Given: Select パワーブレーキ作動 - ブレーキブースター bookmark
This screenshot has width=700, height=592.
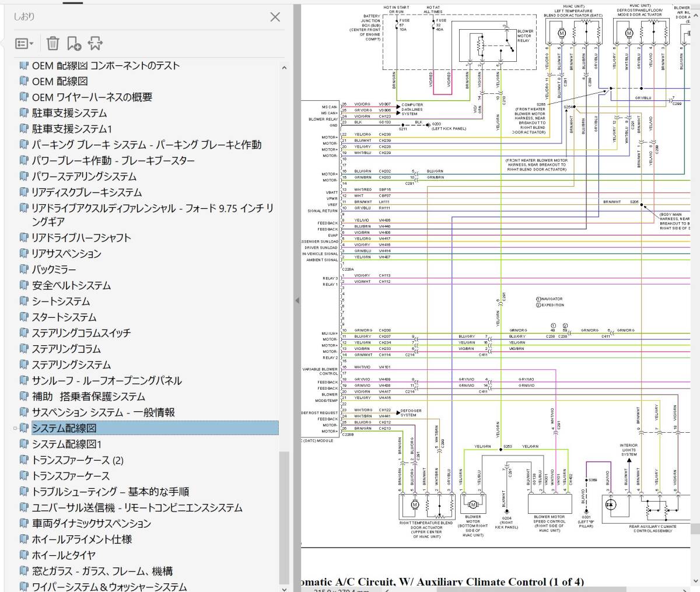Looking at the screenshot, I should [113, 160].
